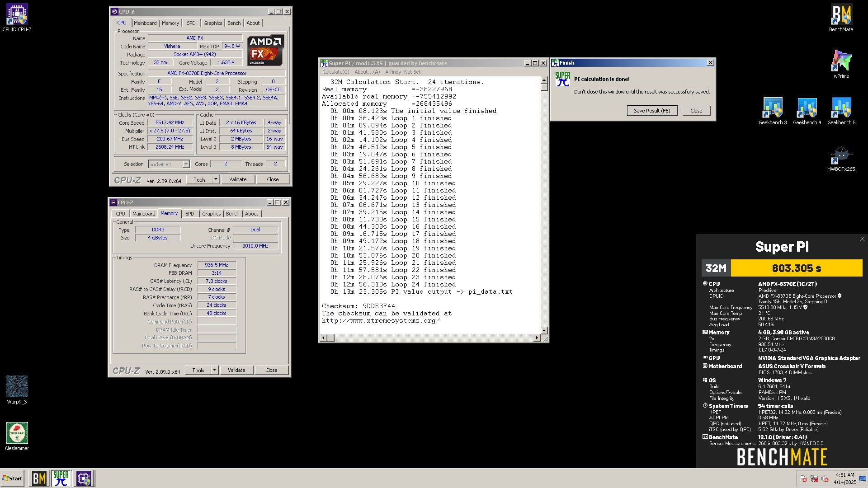Click Save Result (F6) button
This screenshot has width=868, height=488.
[x=652, y=111]
